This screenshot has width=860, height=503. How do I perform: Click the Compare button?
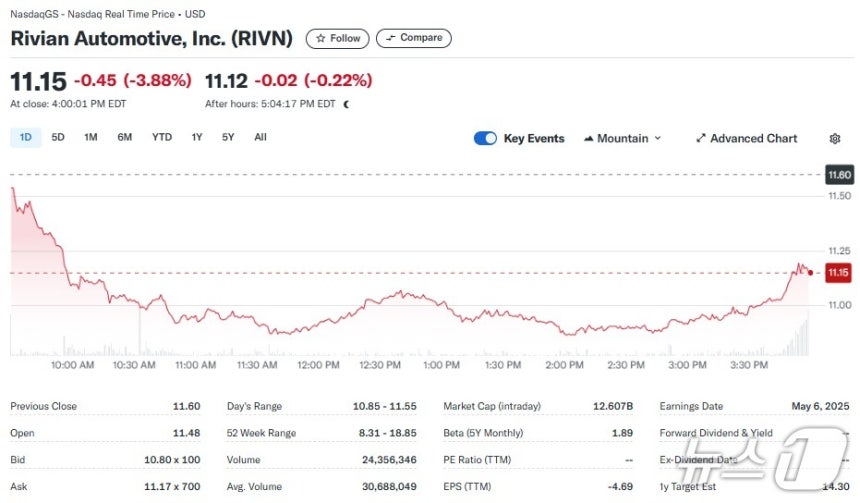[414, 38]
